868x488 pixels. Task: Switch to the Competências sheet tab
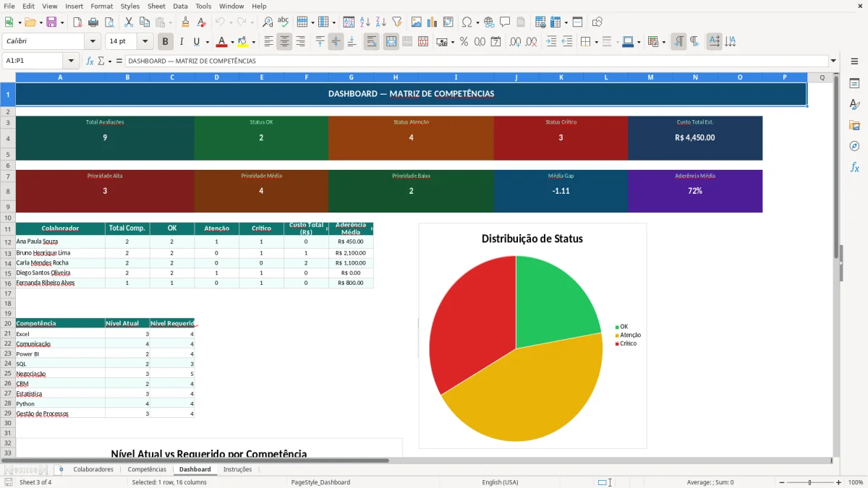[x=147, y=468]
